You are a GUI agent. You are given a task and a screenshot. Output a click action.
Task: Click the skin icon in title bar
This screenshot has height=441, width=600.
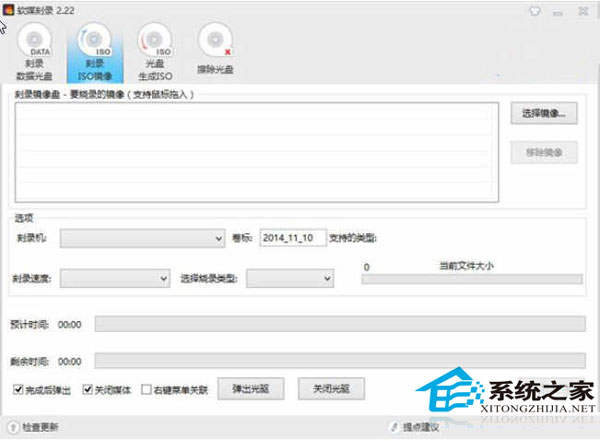(535, 11)
